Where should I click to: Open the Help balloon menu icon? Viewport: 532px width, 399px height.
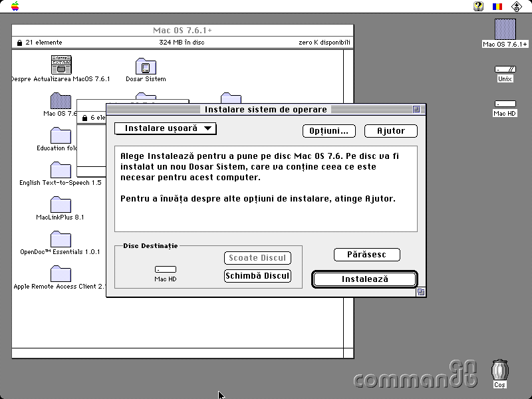(x=478, y=6)
